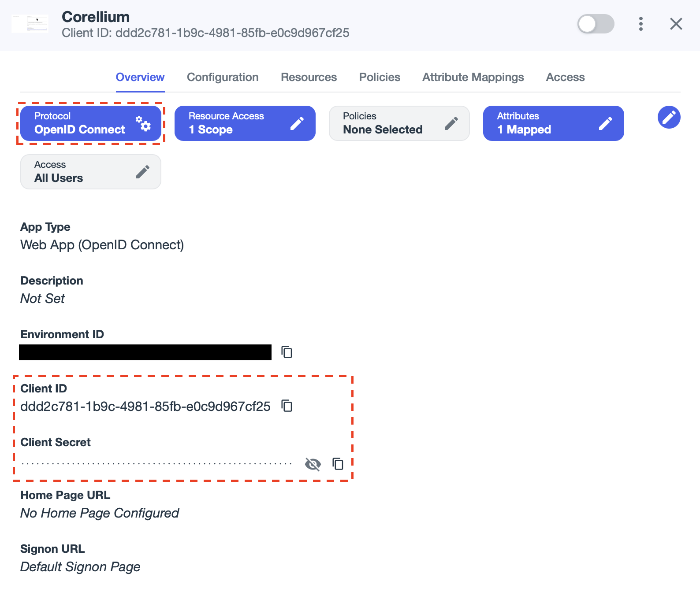Open the Policies tab
The image size is (700, 614).
(x=380, y=77)
